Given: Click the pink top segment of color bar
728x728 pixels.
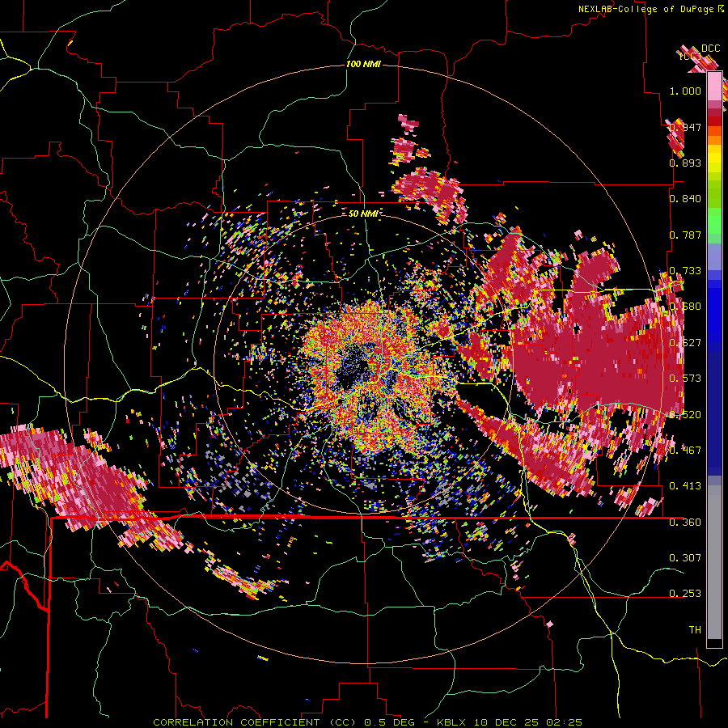Looking at the screenshot, I should coord(714,87).
